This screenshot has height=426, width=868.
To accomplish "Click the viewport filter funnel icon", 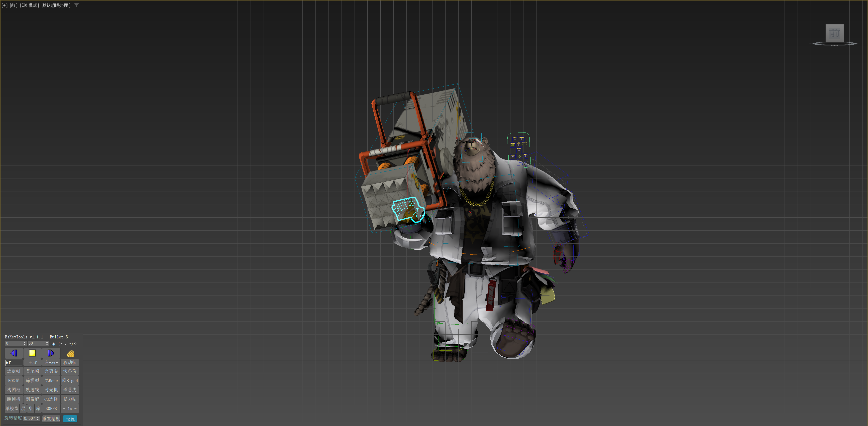I will [x=77, y=5].
